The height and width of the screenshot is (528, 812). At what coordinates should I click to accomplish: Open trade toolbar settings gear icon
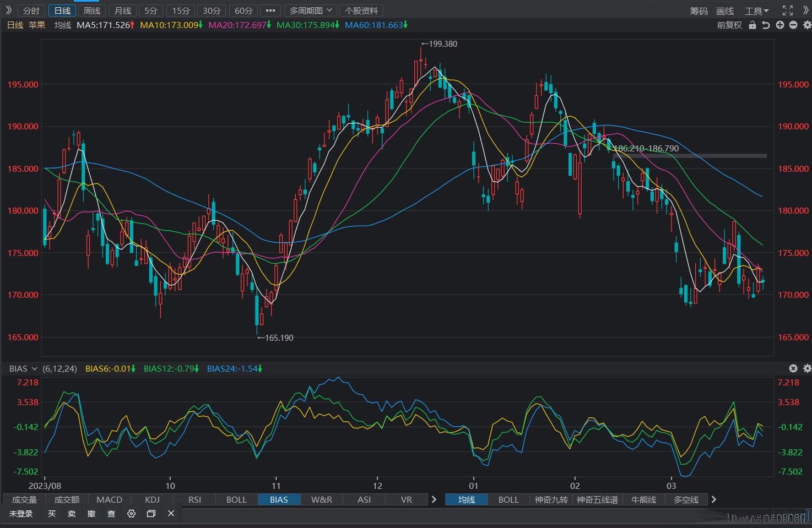pos(131,513)
